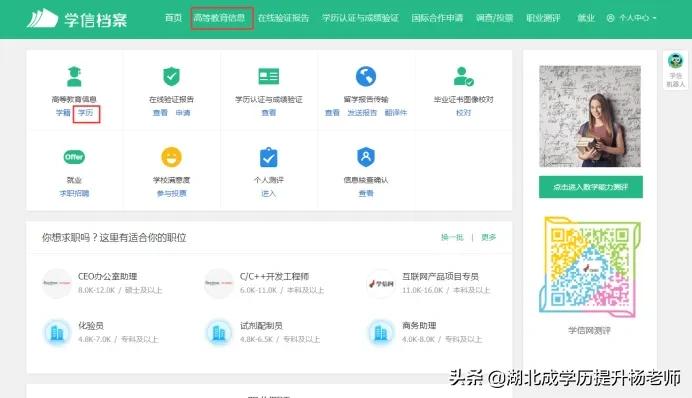Open the C/C++开发工程师 job title

point(275,276)
